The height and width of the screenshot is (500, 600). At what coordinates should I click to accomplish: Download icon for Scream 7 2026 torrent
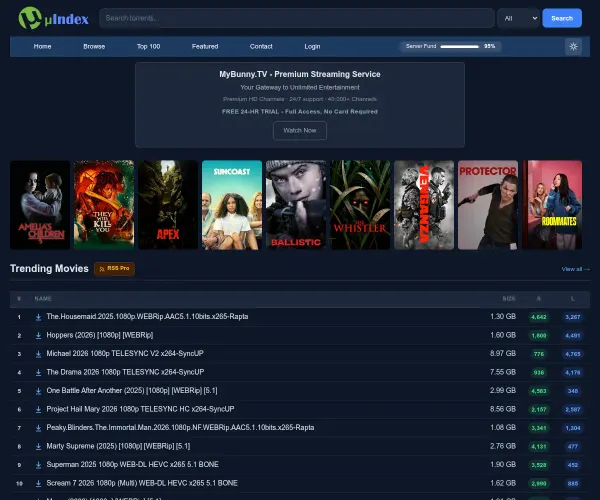point(38,484)
